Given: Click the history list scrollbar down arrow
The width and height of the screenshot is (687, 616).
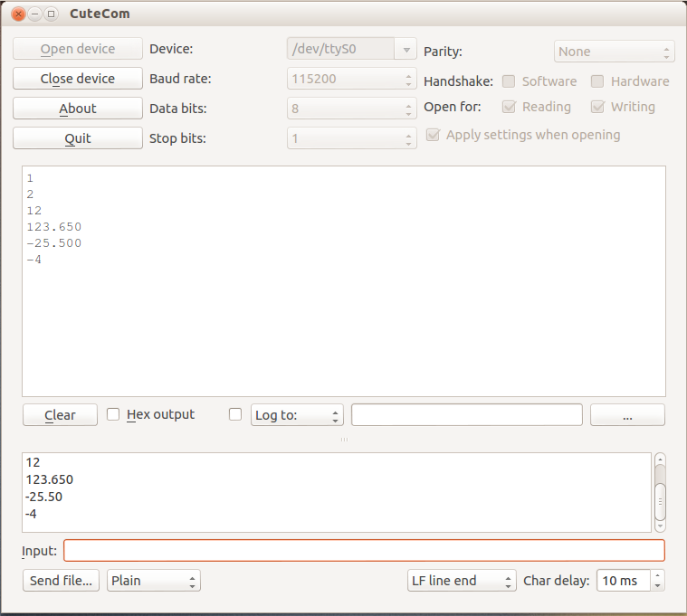Looking at the screenshot, I should pyautogui.click(x=660, y=526).
